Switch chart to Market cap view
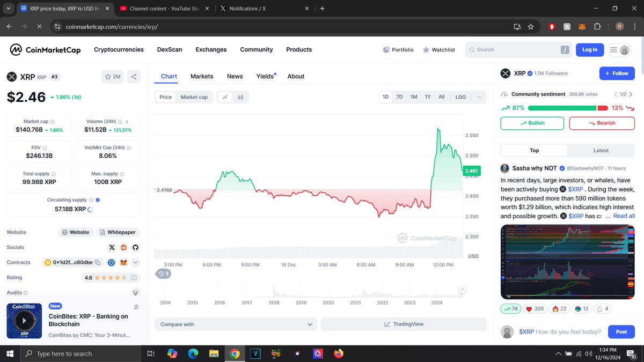This screenshot has height=362, width=644. (194, 97)
